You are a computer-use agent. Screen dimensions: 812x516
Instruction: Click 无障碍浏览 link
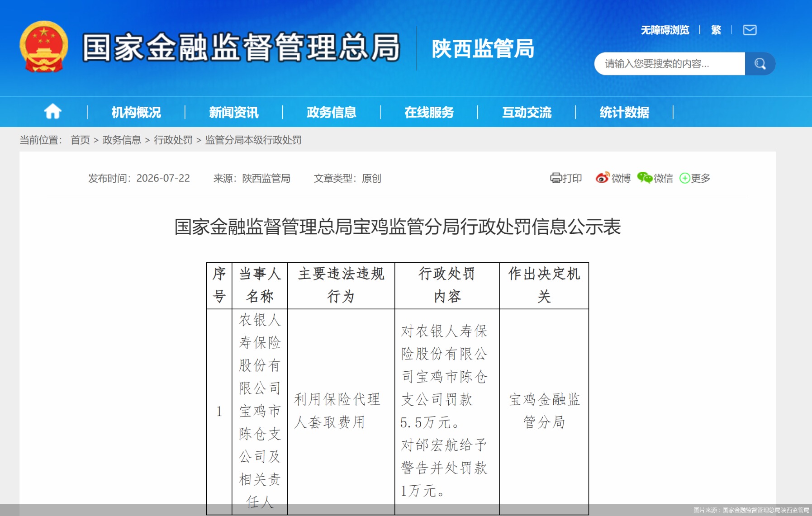(x=665, y=30)
